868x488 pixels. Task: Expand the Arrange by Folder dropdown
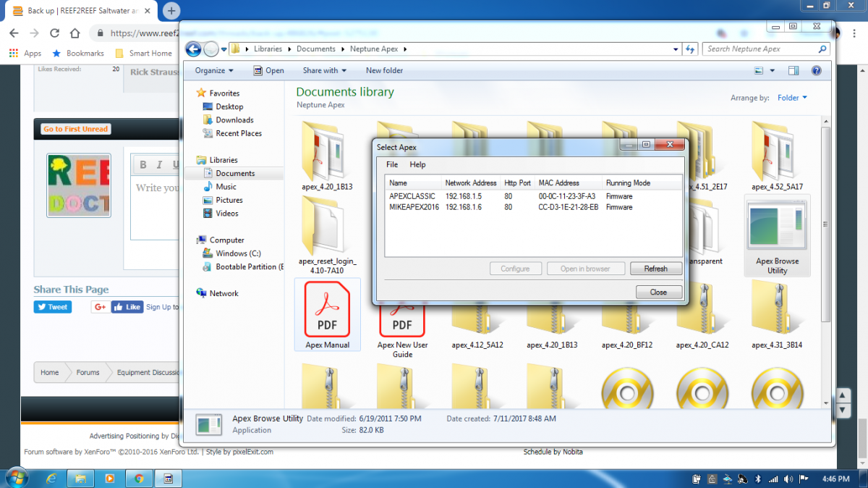pos(792,98)
